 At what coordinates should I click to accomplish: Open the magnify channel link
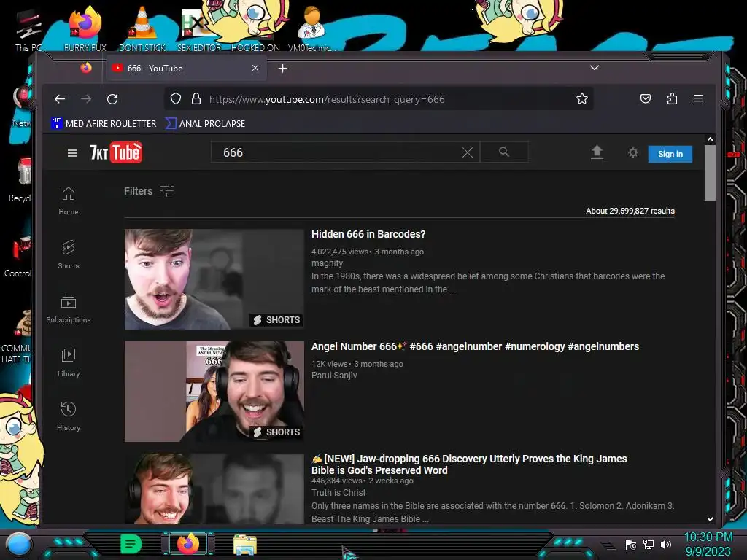(x=327, y=263)
